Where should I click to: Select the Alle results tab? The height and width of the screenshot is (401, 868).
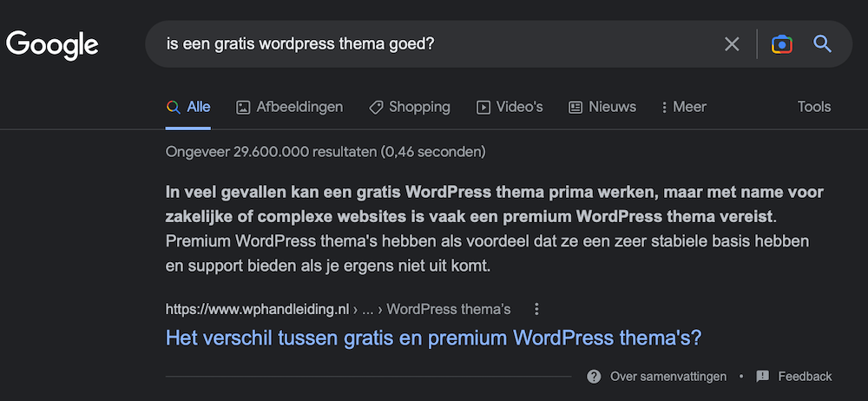(x=189, y=108)
